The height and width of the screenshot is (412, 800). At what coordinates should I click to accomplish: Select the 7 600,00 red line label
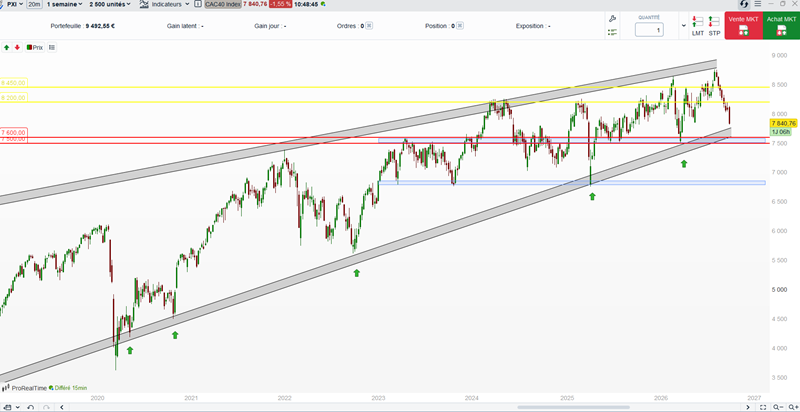(x=13, y=132)
